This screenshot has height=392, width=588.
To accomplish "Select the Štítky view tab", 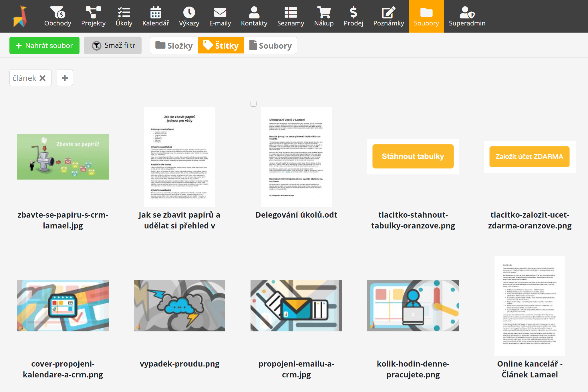I will [x=221, y=45].
